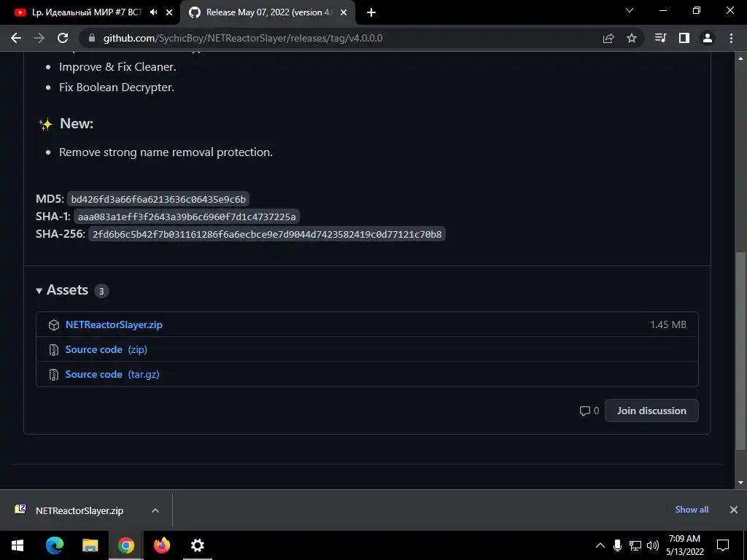Download NETReactorSlayer.zip asset link
Viewport: 747px width, 560px height.
point(114,324)
